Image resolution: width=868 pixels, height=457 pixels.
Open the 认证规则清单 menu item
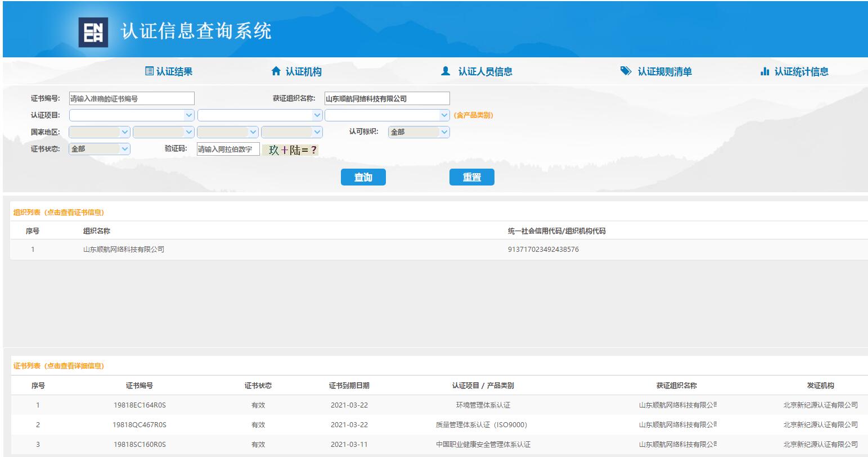664,71
